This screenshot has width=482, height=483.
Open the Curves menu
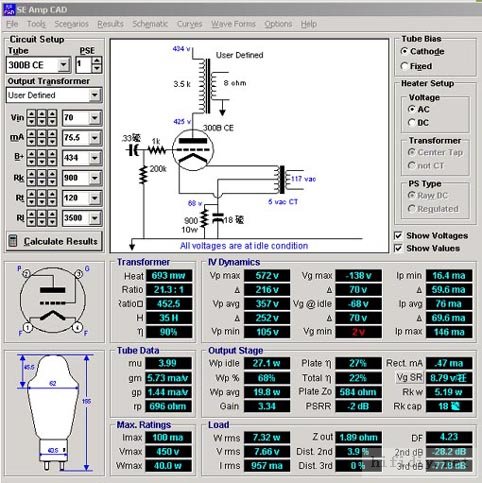tap(189, 24)
